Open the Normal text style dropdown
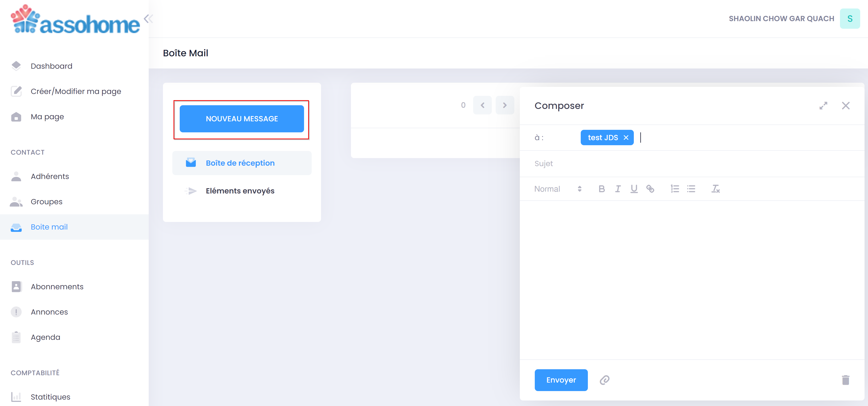This screenshot has height=406, width=868. click(558, 189)
